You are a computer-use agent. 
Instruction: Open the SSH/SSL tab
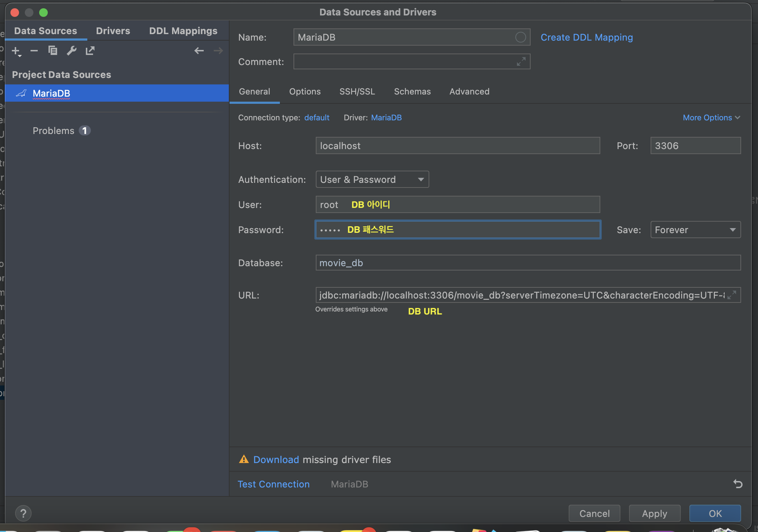click(x=357, y=92)
